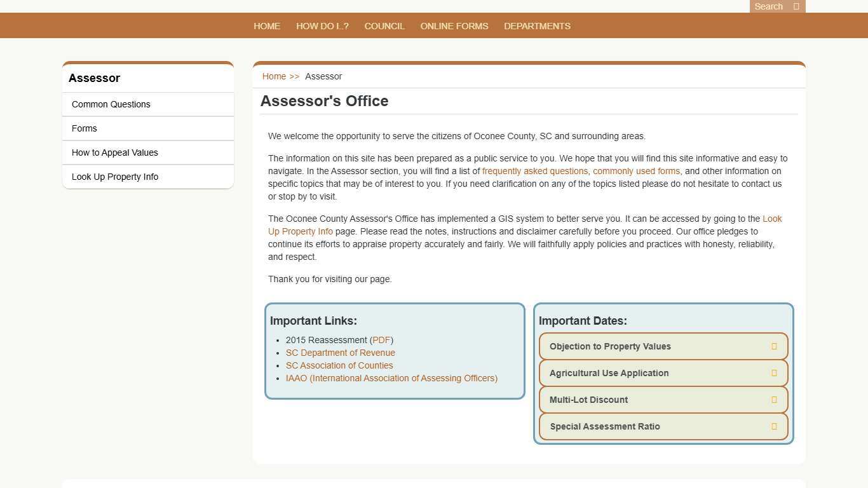Open the 2015 Reassessment PDF
The height and width of the screenshot is (488, 868).
pyautogui.click(x=381, y=340)
